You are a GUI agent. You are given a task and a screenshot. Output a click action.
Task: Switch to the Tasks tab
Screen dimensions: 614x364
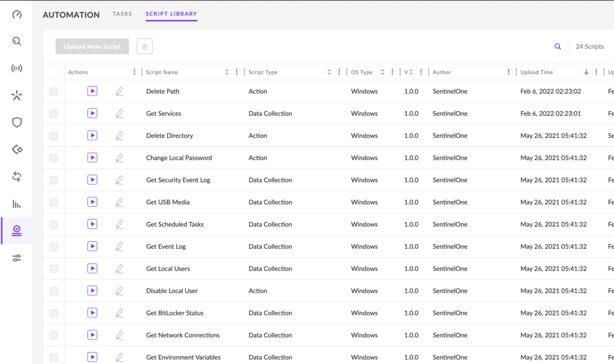[122, 14]
